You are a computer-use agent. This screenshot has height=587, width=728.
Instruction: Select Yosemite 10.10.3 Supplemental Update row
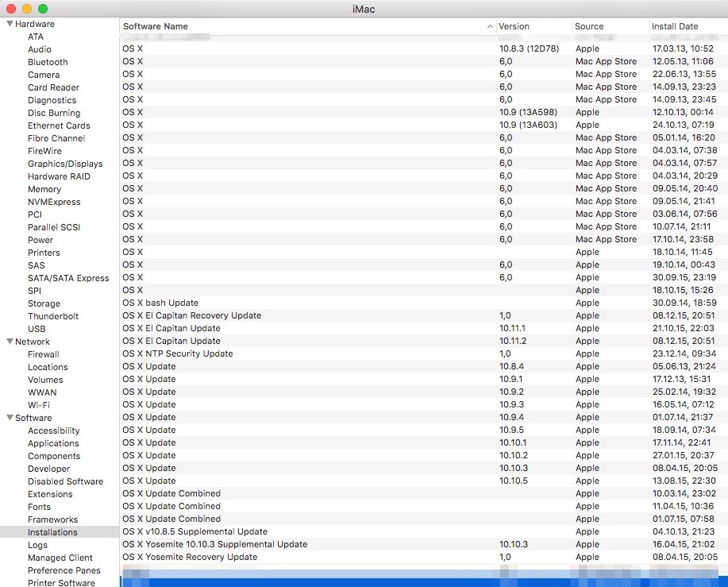tap(423, 544)
